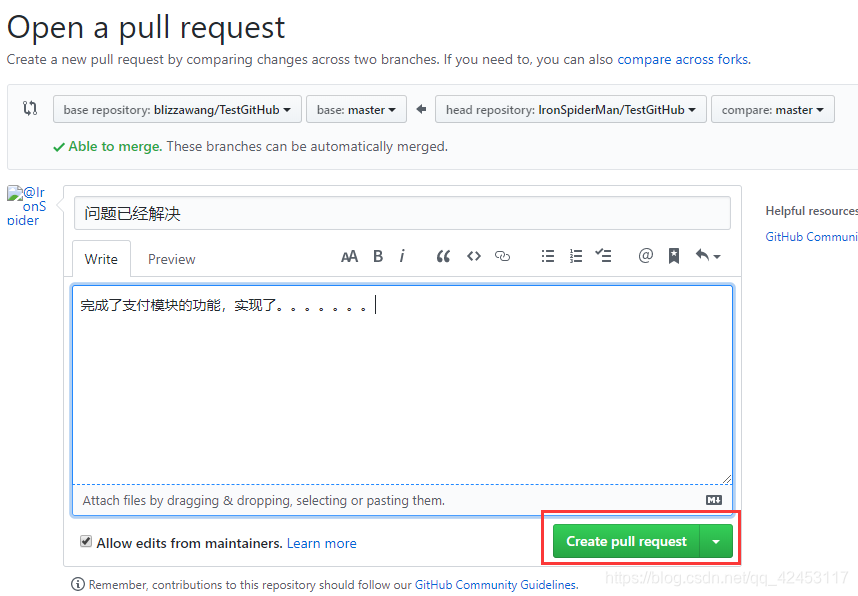This screenshot has height=596, width=858.
Task: Click the info icon beside Remember note
Action: click(x=78, y=585)
